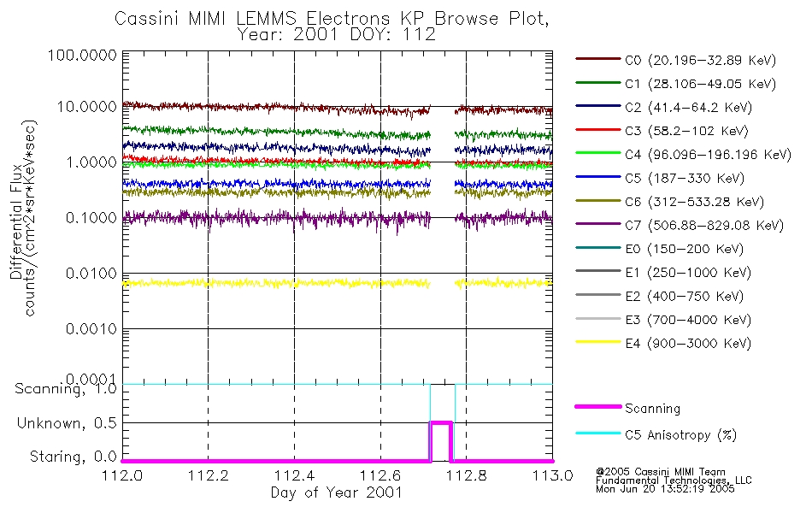The image size is (812, 513).
Task: Click the Unknown, 0.5 axis label
Action: [67, 423]
